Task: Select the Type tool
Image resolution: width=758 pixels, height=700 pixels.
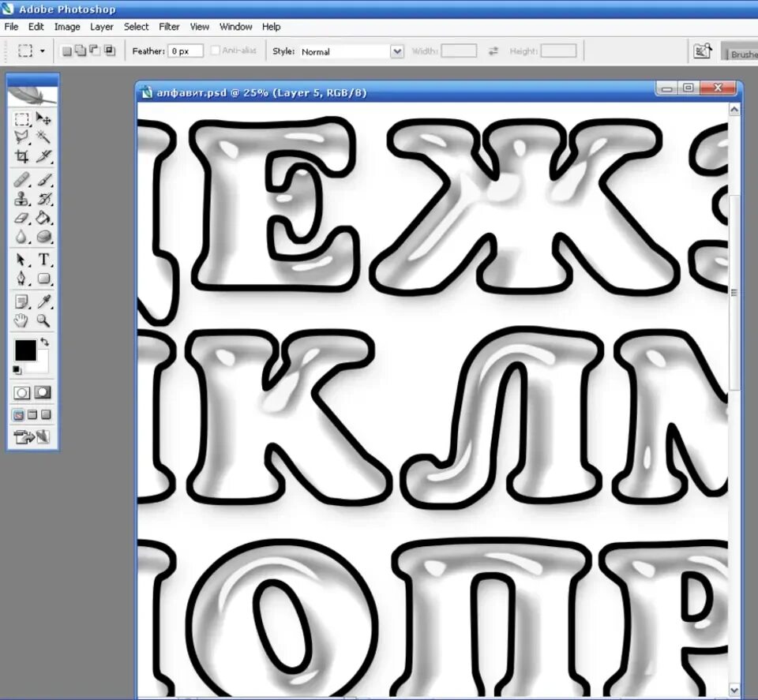Action: point(43,260)
